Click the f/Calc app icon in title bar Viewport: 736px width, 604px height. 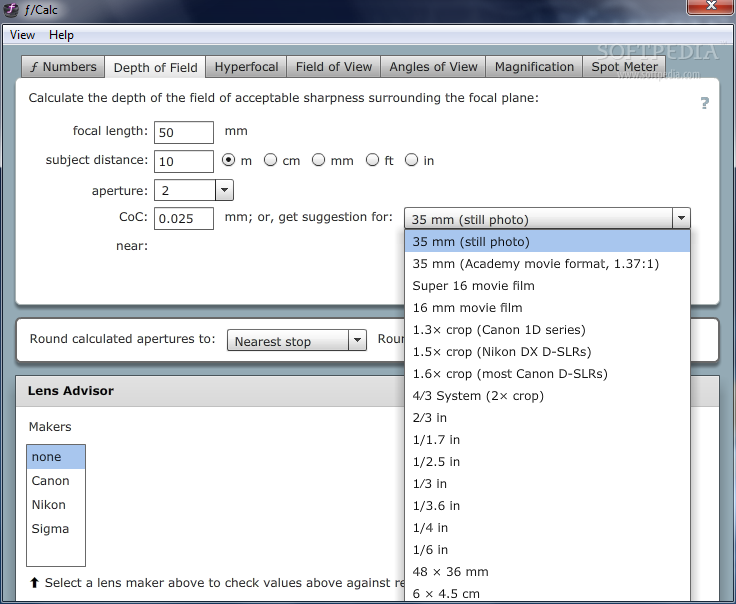click(x=11, y=9)
